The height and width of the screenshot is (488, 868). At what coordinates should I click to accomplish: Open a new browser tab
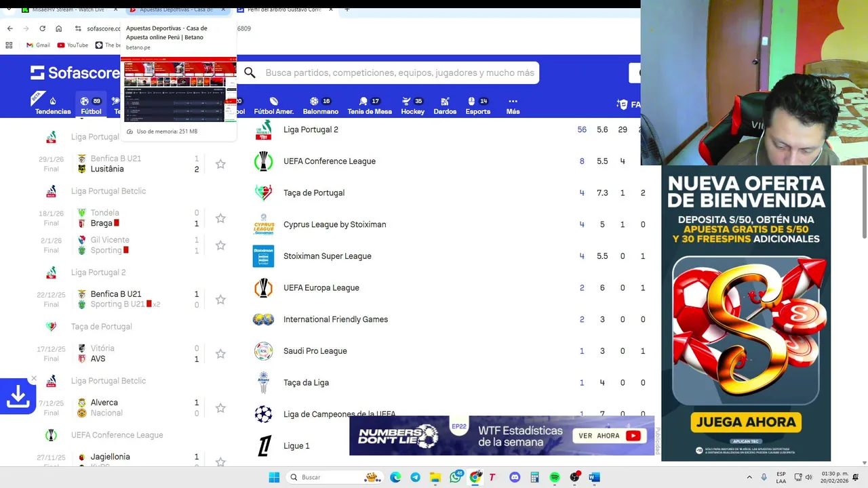click(x=347, y=9)
